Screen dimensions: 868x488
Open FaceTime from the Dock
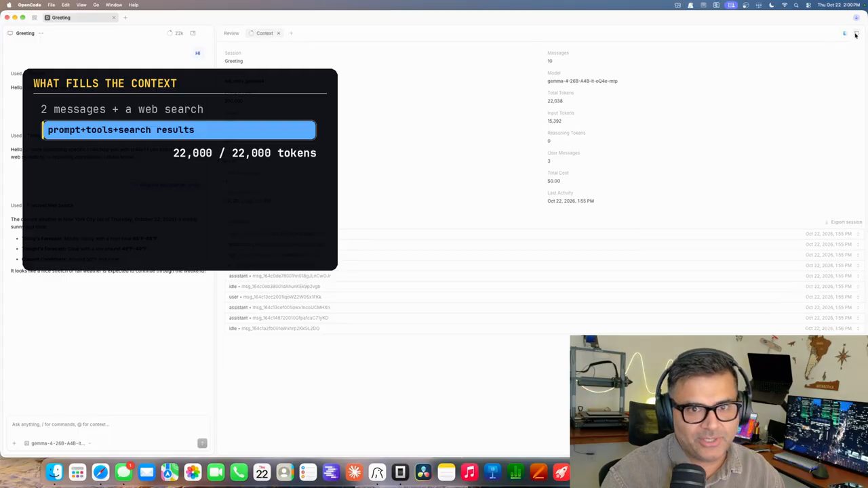[216, 472]
